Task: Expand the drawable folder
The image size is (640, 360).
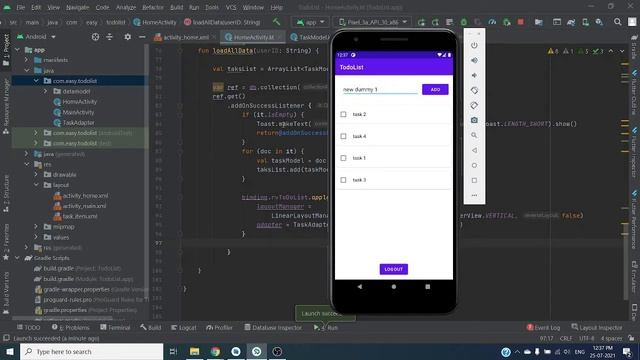Action: [36, 174]
